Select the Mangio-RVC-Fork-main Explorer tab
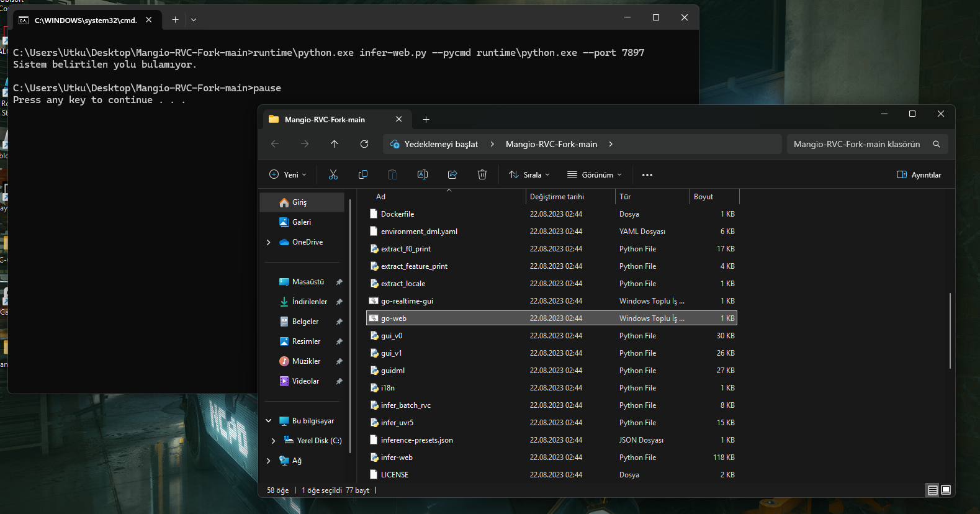 click(325, 119)
